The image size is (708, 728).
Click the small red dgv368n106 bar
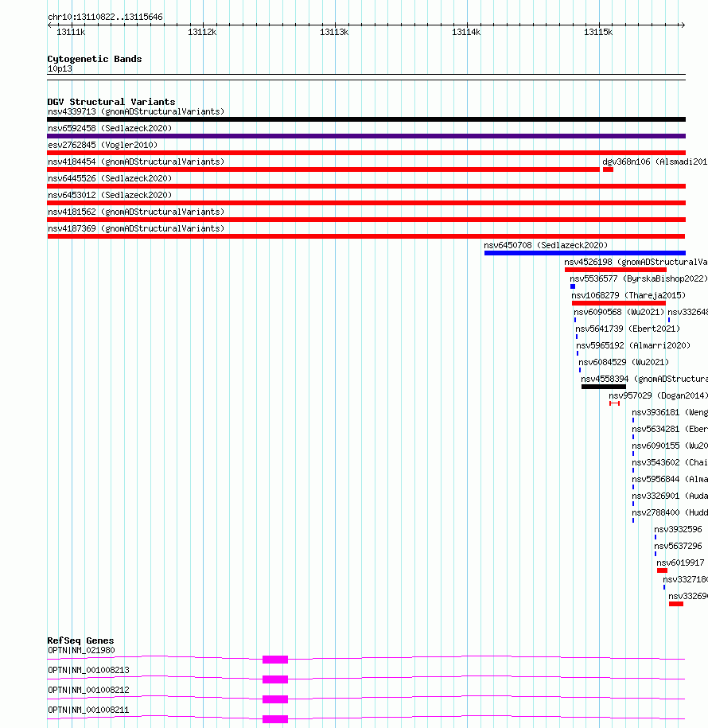click(609, 169)
